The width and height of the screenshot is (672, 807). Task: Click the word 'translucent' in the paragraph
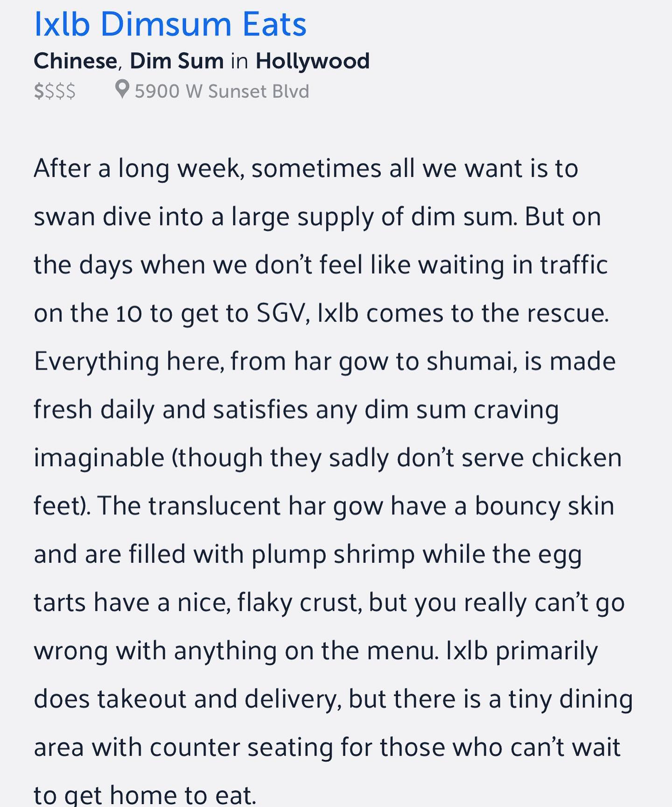tap(214, 506)
